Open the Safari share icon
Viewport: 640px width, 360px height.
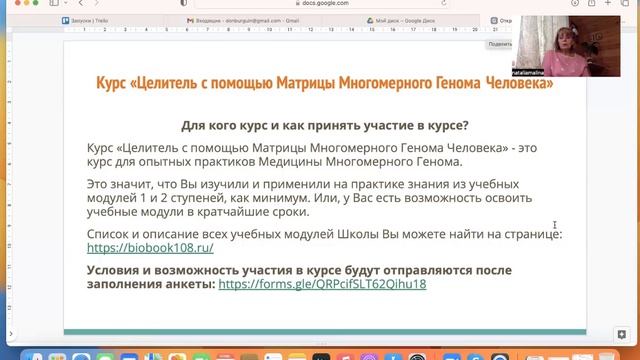click(x=591, y=3)
